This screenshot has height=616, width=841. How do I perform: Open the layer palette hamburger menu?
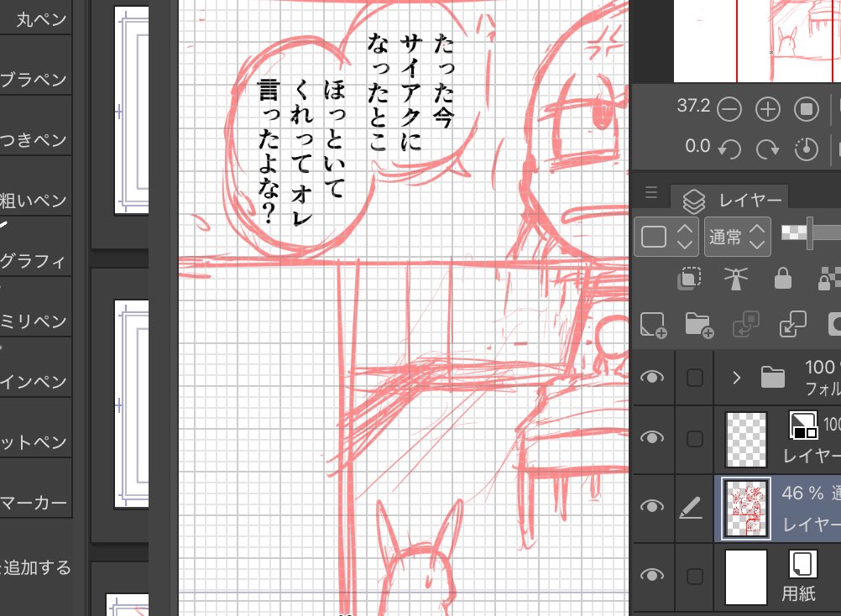[x=651, y=192]
